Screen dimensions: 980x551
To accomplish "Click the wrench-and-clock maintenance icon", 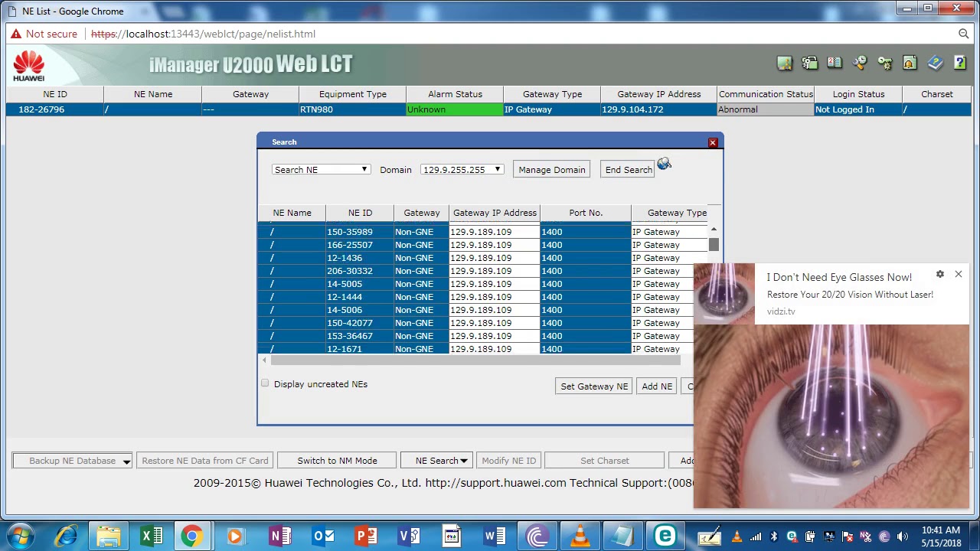I will 860,64.
